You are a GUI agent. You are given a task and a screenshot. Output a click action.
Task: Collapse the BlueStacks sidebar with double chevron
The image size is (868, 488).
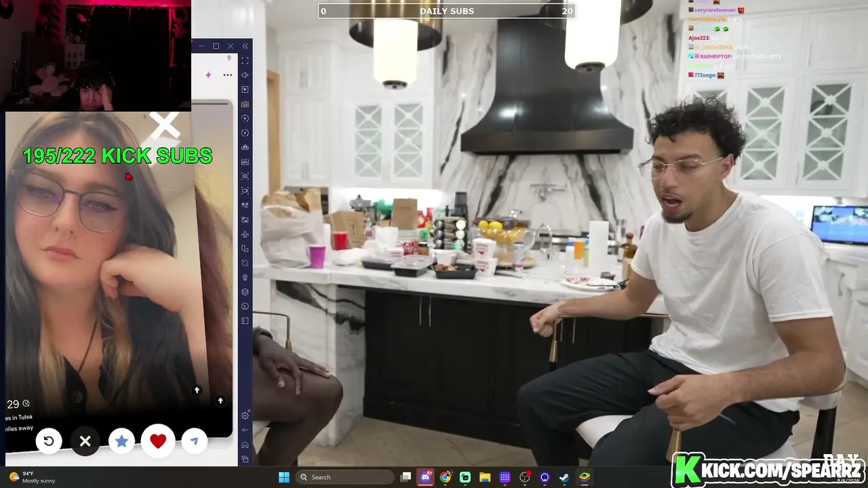point(245,46)
